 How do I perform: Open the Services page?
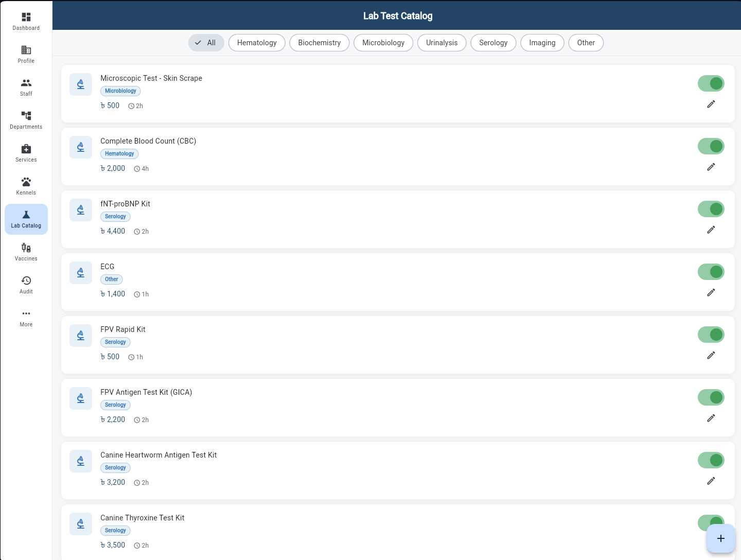click(26, 153)
